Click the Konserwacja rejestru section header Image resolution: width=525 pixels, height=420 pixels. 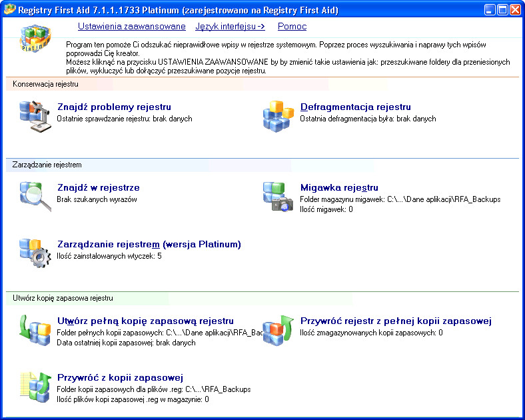(x=45, y=84)
